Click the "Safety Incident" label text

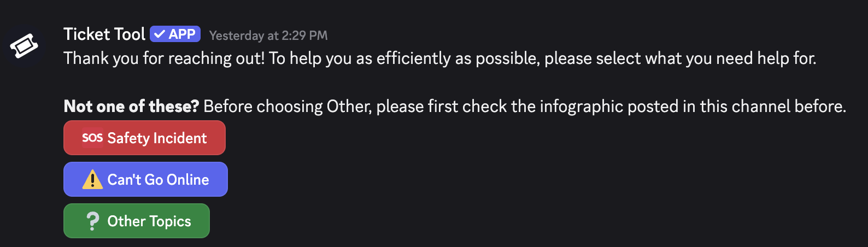click(x=157, y=138)
